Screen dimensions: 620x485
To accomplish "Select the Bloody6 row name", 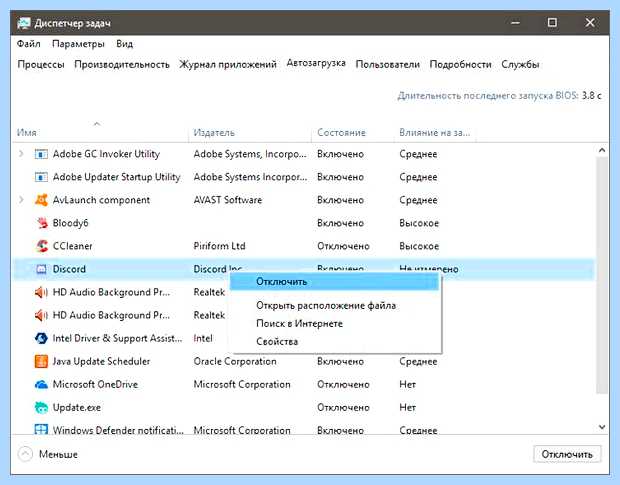I will 70,223.
